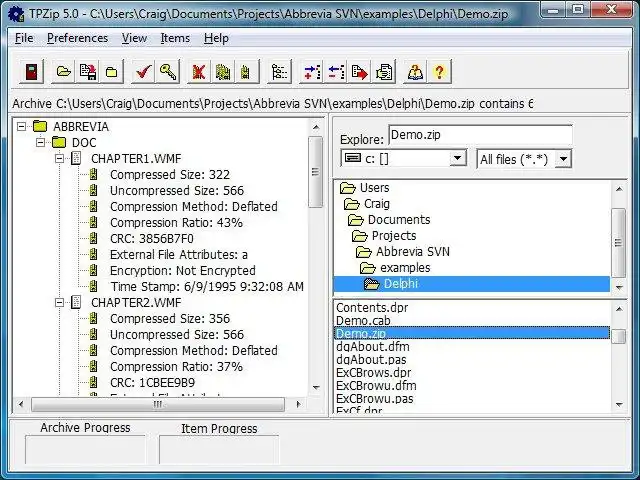Open the drive c: dropdown
640x480 pixels.
tap(458, 158)
